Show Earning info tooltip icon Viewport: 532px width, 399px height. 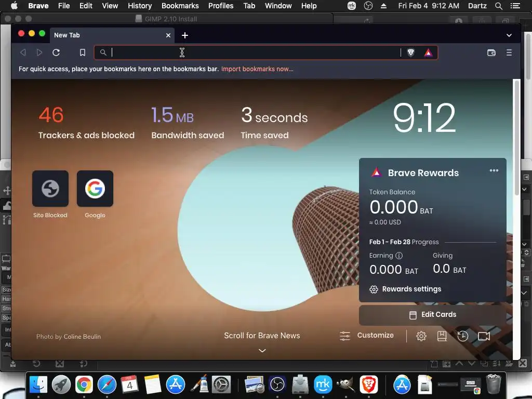[399, 256]
